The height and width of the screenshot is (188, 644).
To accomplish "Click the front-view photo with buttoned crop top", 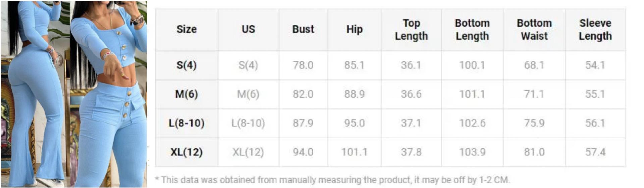I will coord(109,94).
